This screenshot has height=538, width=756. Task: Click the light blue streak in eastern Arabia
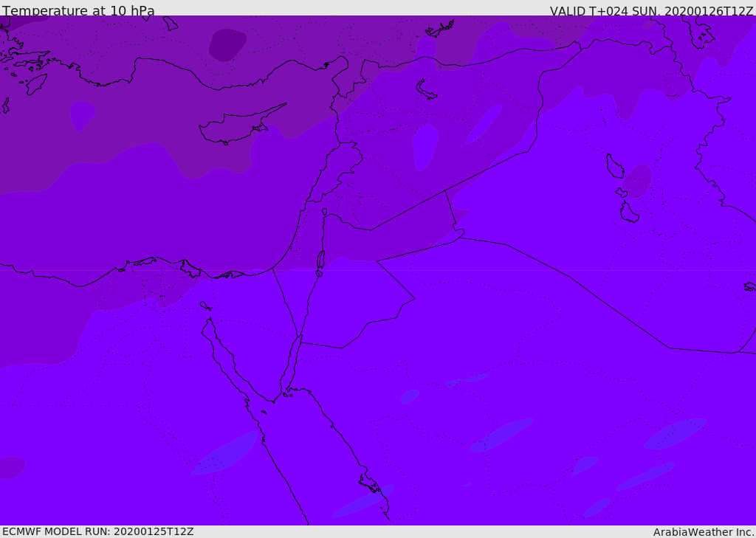pyautogui.click(x=675, y=434)
